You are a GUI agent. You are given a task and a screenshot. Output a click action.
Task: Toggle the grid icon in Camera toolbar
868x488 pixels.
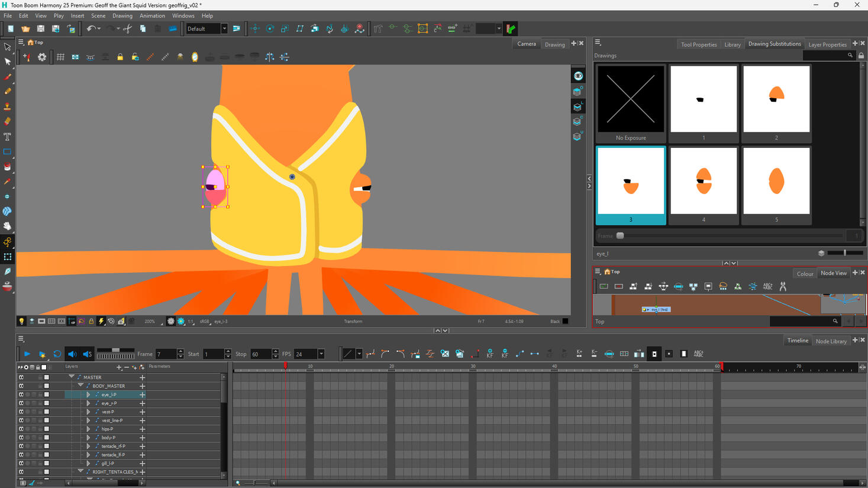pos(60,57)
